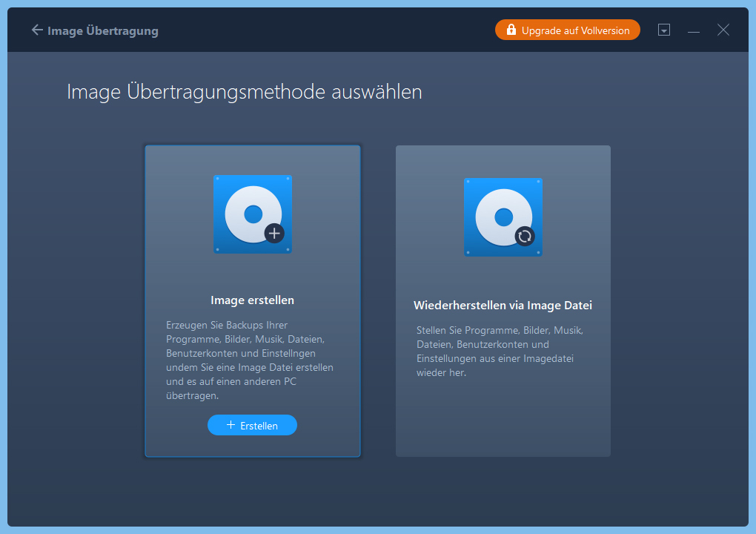
Task: Click the refresh badge on the restore disc icon
Action: pos(525,236)
